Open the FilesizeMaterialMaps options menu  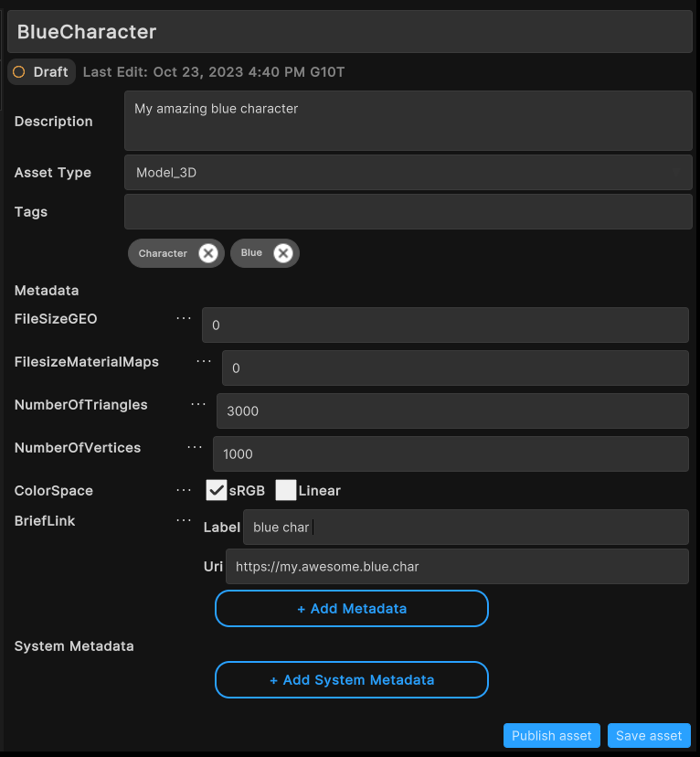coord(202,361)
